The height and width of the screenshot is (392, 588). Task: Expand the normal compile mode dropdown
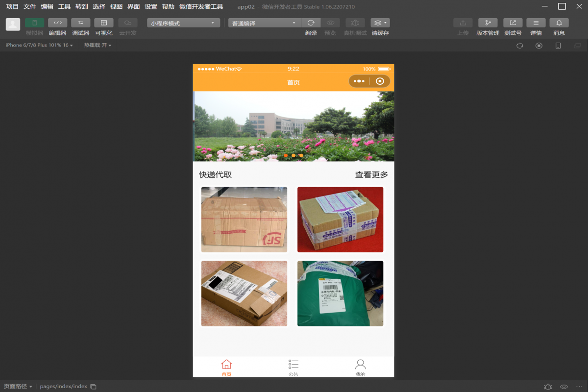tap(265, 23)
